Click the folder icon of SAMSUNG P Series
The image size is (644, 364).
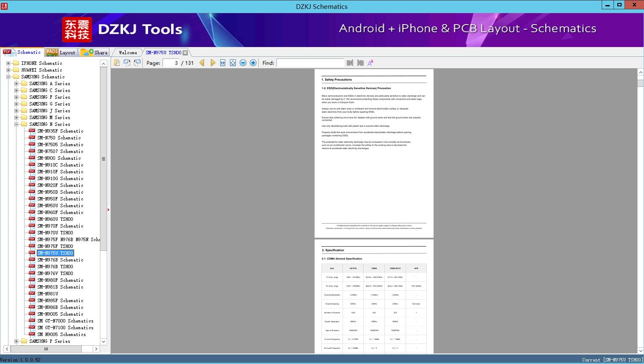[24, 341]
